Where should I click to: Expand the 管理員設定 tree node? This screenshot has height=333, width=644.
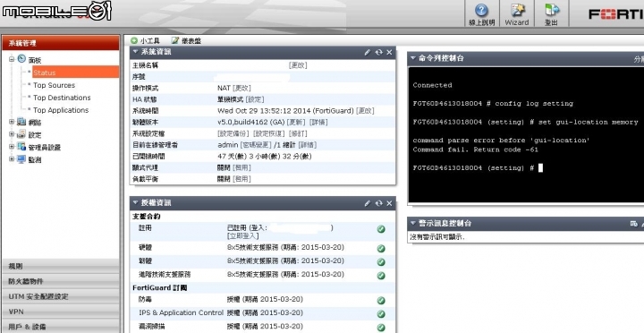pyautogui.click(x=12, y=147)
